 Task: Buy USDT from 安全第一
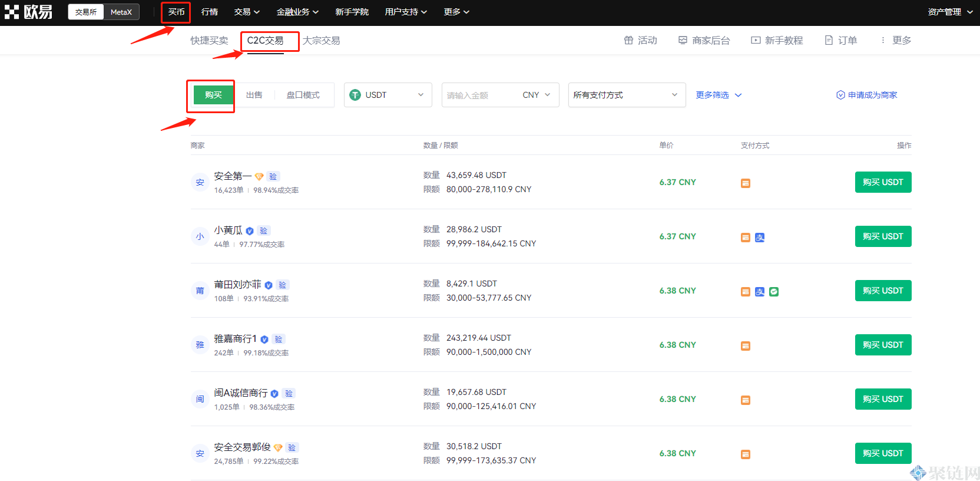pos(883,182)
